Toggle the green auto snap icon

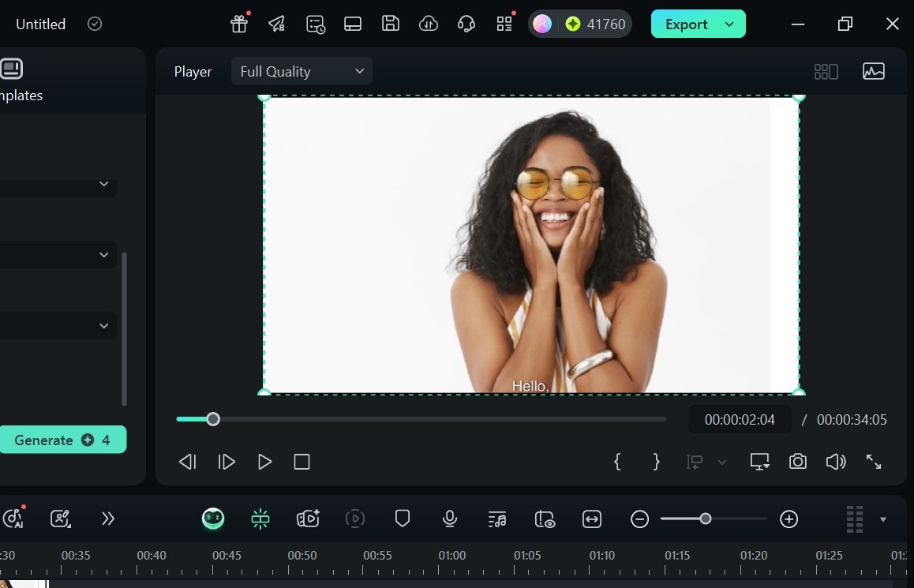[260, 519]
